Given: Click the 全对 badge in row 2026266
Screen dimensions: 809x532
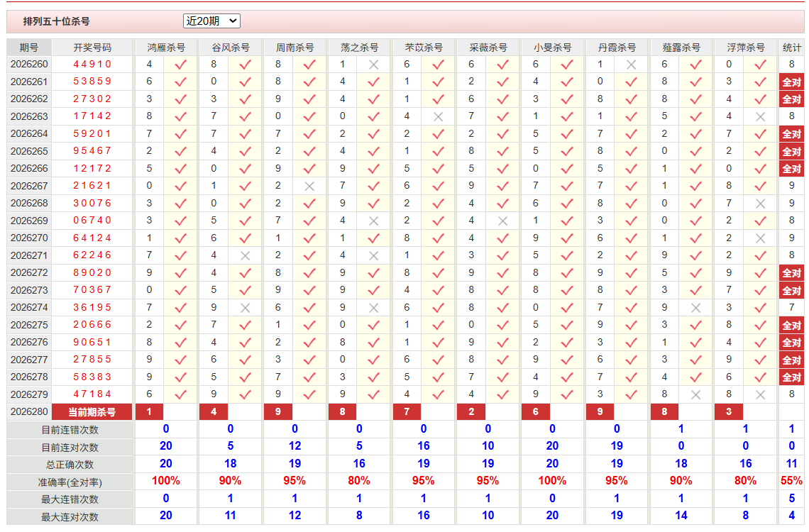Looking at the screenshot, I should click(x=791, y=169).
